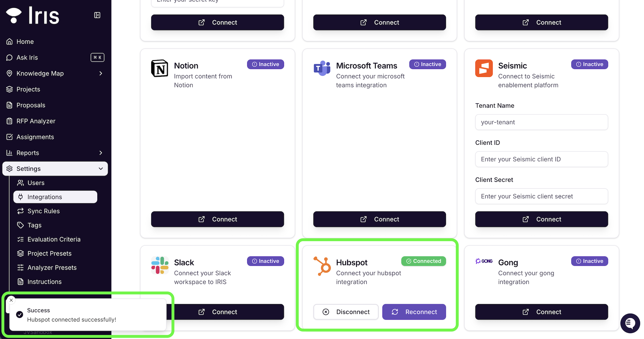Click the ⌘K shortcut badge
The image size is (644, 339).
pos(98,58)
